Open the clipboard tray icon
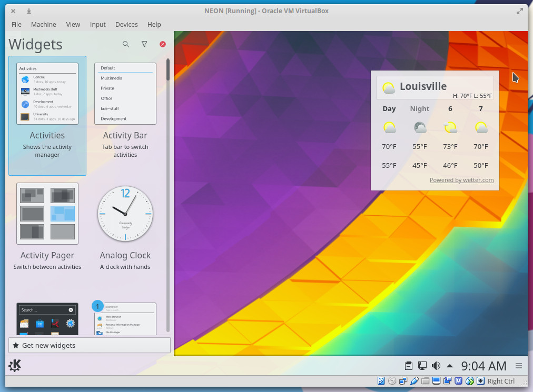This screenshot has height=392, width=533. 409,366
